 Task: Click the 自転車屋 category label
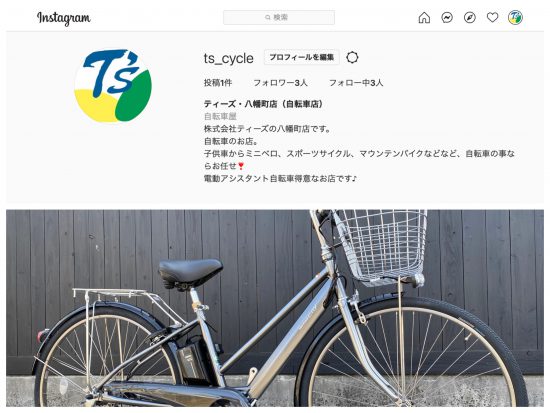pyautogui.click(x=220, y=116)
